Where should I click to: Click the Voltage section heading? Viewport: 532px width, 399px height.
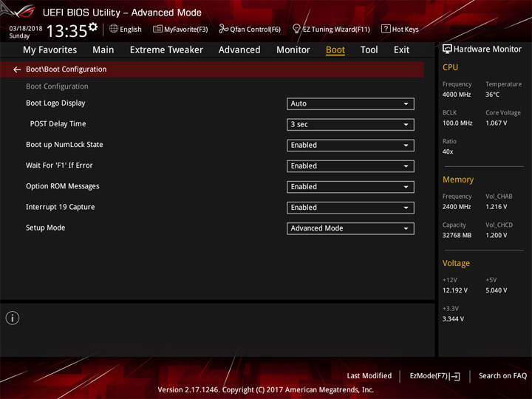(456, 263)
